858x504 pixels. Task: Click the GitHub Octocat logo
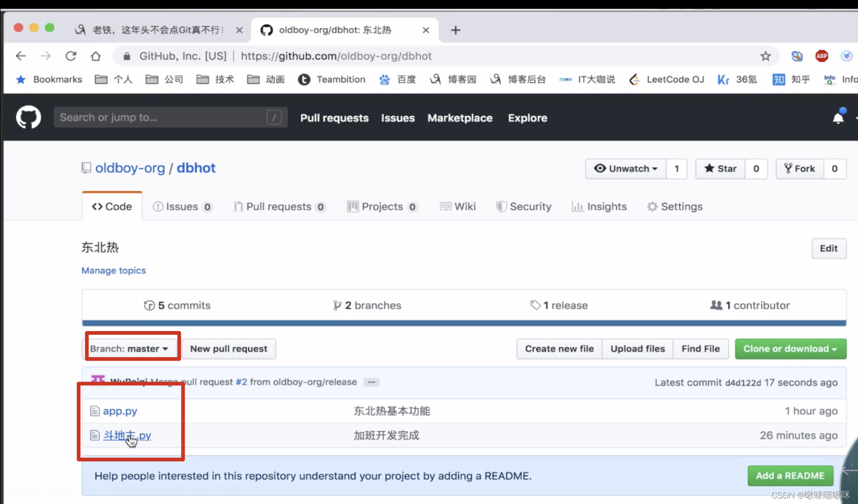pos(29,117)
